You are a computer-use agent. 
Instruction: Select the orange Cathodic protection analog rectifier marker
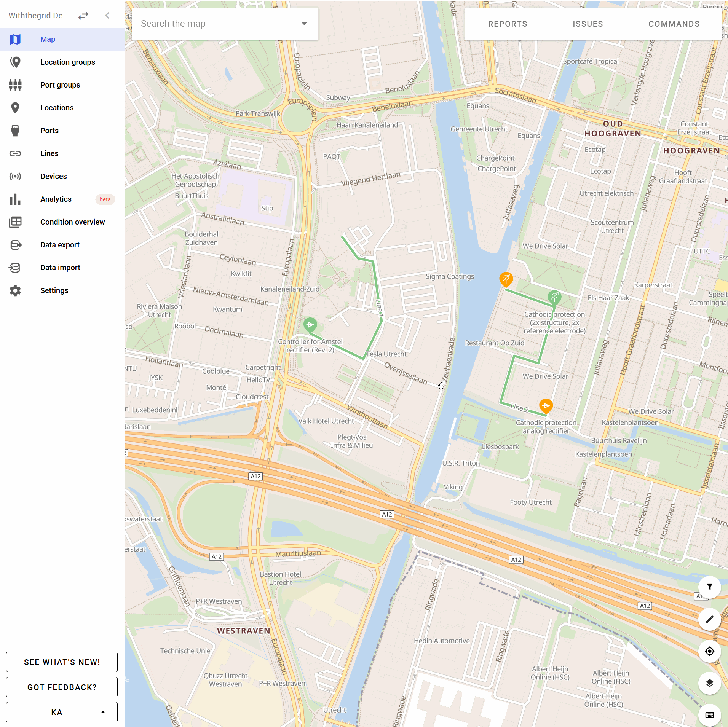click(x=546, y=406)
